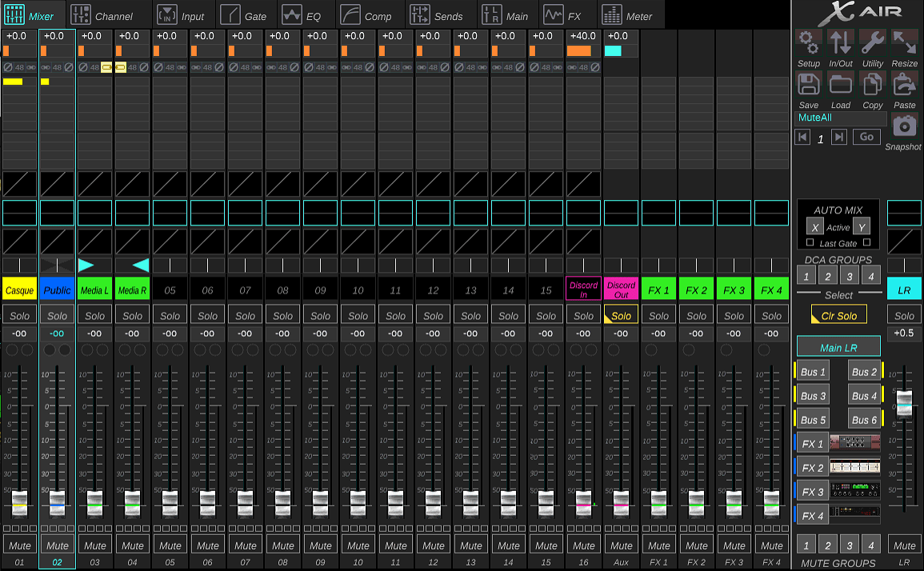Go to previous snapshot arrow

pyautogui.click(x=802, y=138)
